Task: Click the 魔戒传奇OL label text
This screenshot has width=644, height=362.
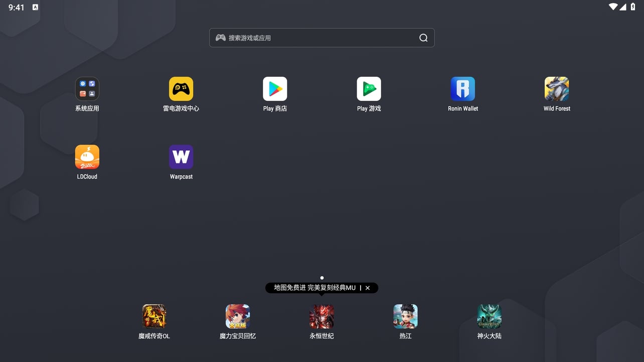Action: point(154,336)
